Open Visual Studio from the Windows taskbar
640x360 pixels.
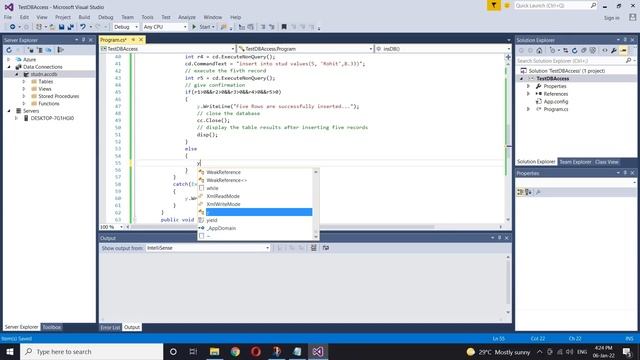(318, 351)
